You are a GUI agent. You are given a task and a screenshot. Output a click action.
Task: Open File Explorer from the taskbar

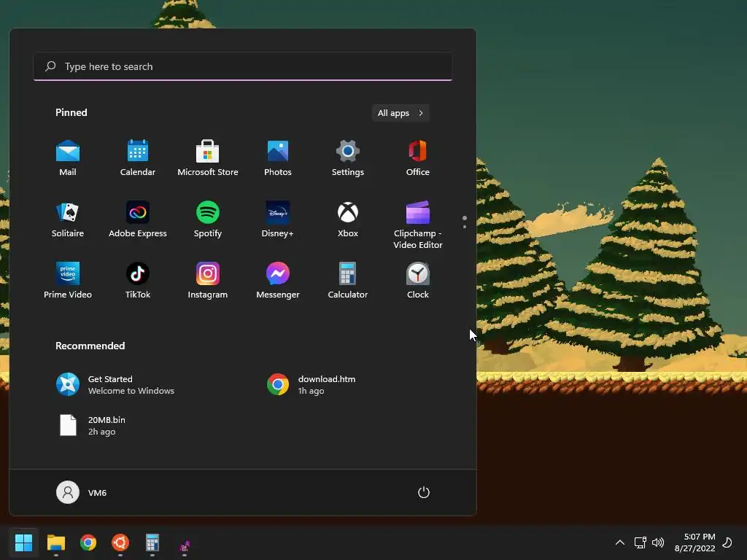pos(55,542)
